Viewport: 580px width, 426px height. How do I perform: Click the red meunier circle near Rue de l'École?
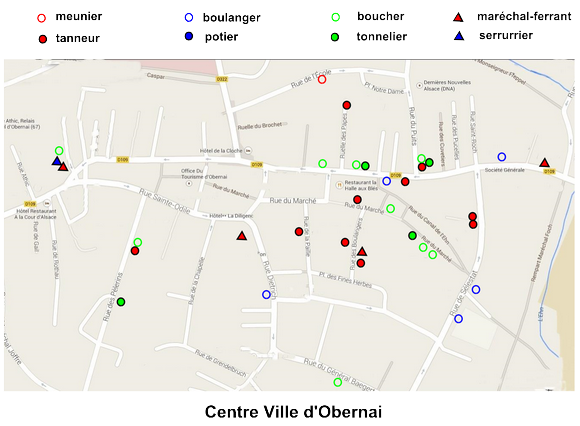322,80
